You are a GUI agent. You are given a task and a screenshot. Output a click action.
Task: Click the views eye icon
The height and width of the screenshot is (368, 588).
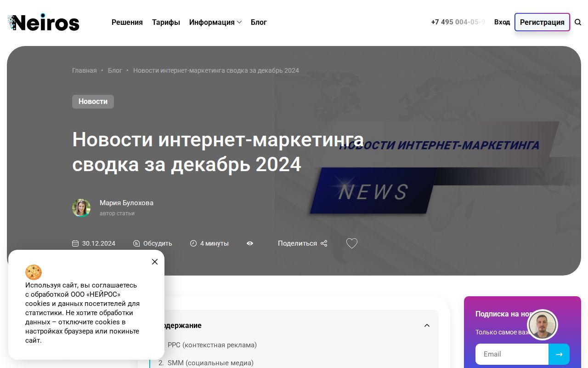click(x=250, y=243)
